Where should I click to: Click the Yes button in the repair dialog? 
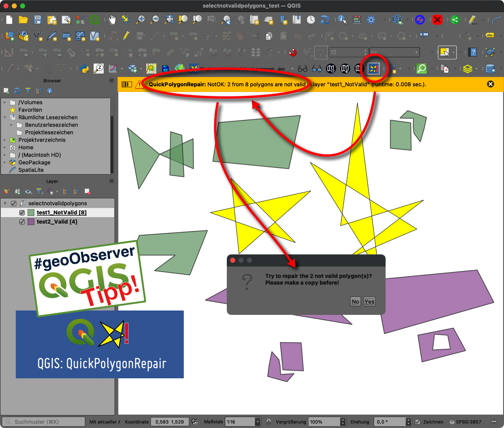click(x=369, y=301)
